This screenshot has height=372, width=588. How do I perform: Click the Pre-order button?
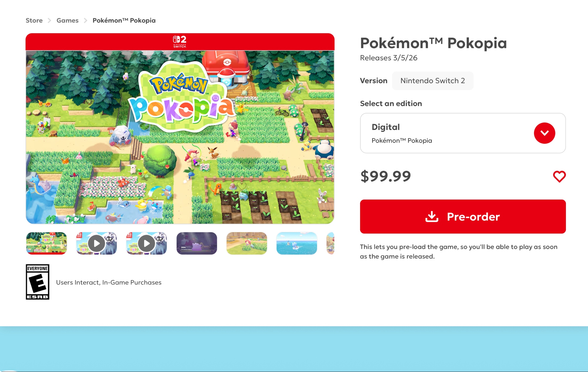(x=463, y=217)
